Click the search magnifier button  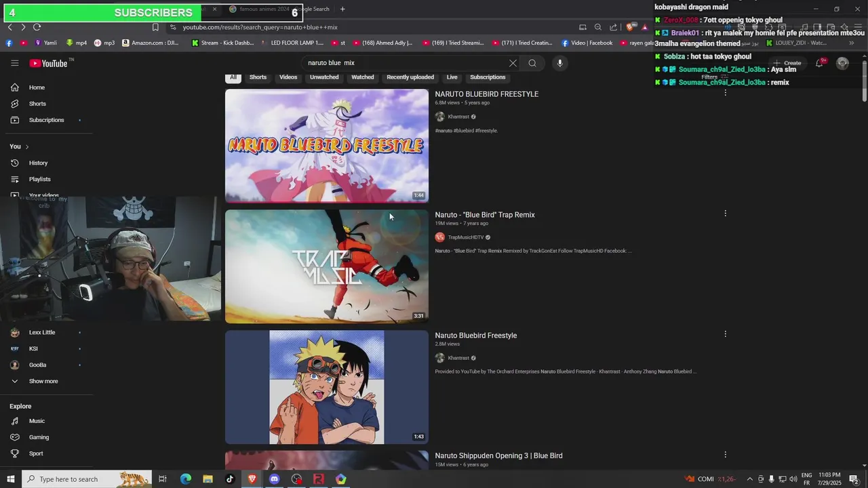[532, 63]
